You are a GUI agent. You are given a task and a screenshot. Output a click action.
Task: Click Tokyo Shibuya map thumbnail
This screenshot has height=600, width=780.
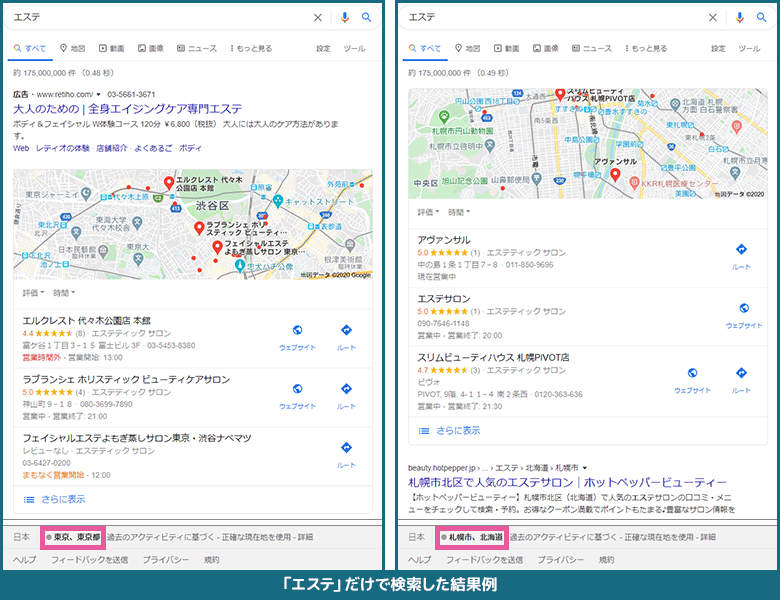tap(193, 224)
